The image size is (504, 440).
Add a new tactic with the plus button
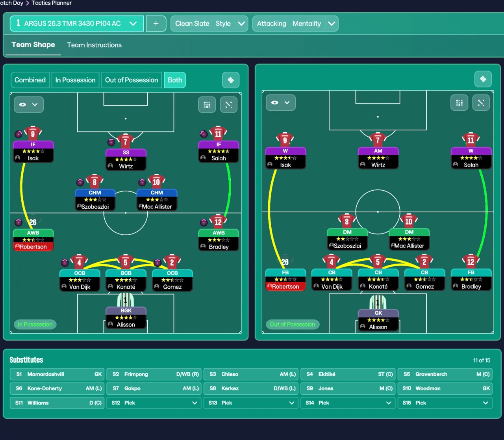pos(156,24)
